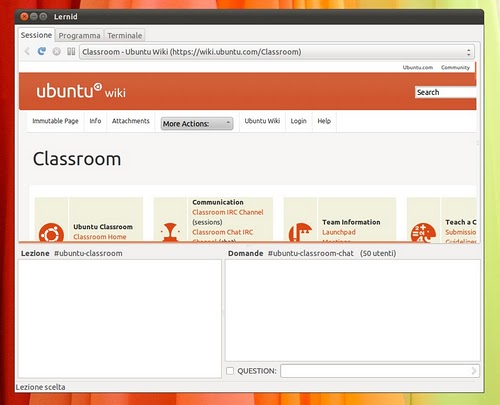Click the Teach a Class icon

[423, 232]
